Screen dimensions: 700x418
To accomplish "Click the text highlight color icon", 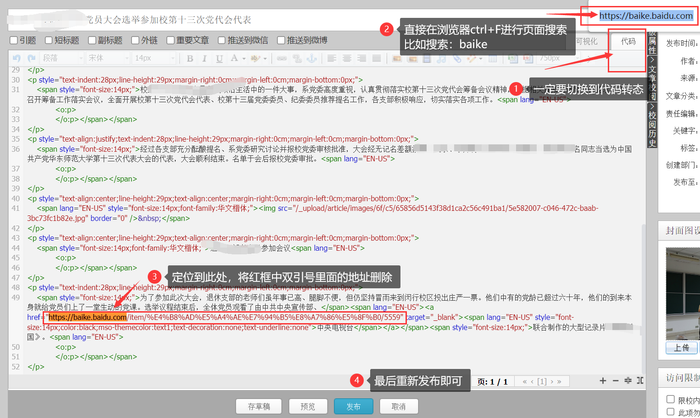I will [x=255, y=59].
